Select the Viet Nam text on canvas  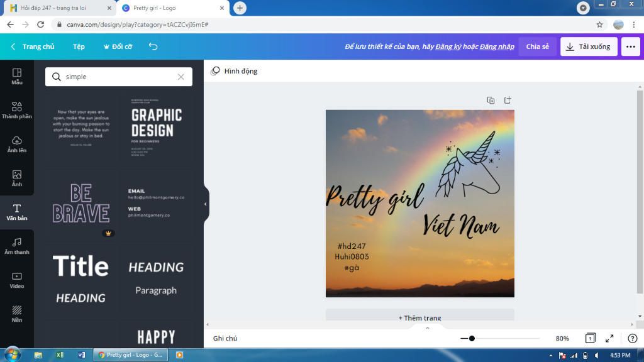pos(461,226)
